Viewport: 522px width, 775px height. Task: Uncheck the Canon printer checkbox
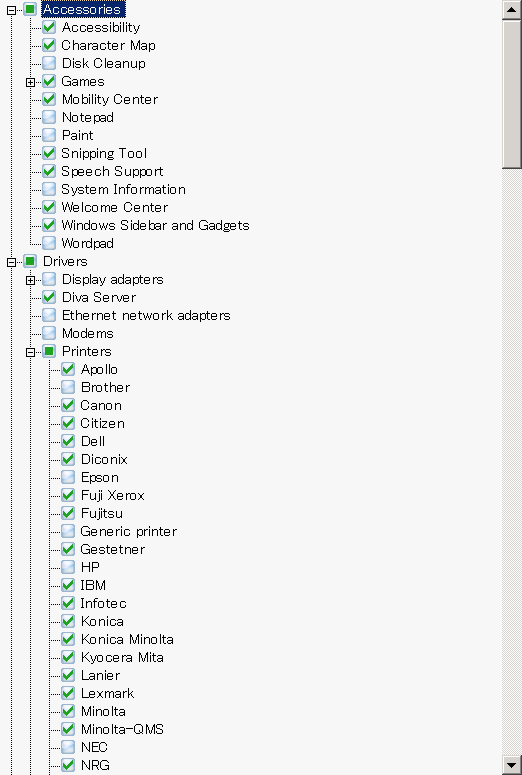68,405
